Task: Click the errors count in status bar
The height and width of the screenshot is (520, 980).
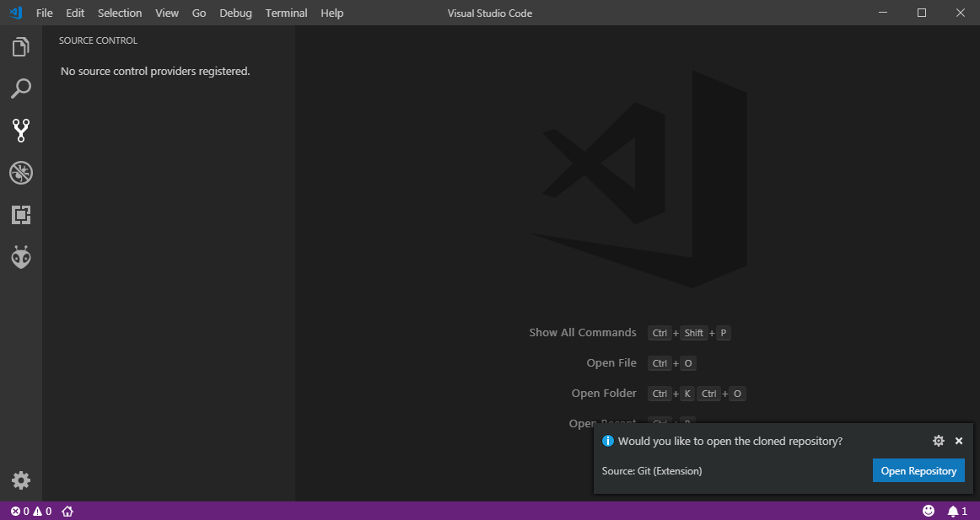Action: click(20, 512)
